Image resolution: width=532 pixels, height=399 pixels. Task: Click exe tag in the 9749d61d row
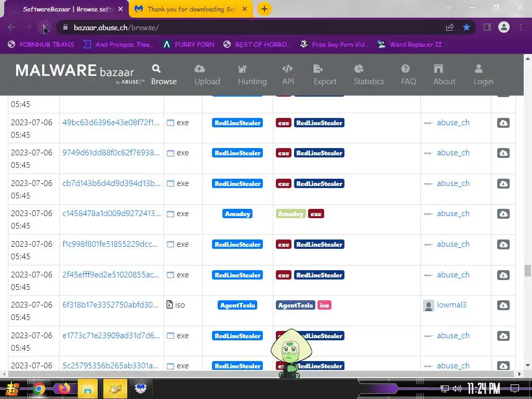pyautogui.click(x=284, y=153)
